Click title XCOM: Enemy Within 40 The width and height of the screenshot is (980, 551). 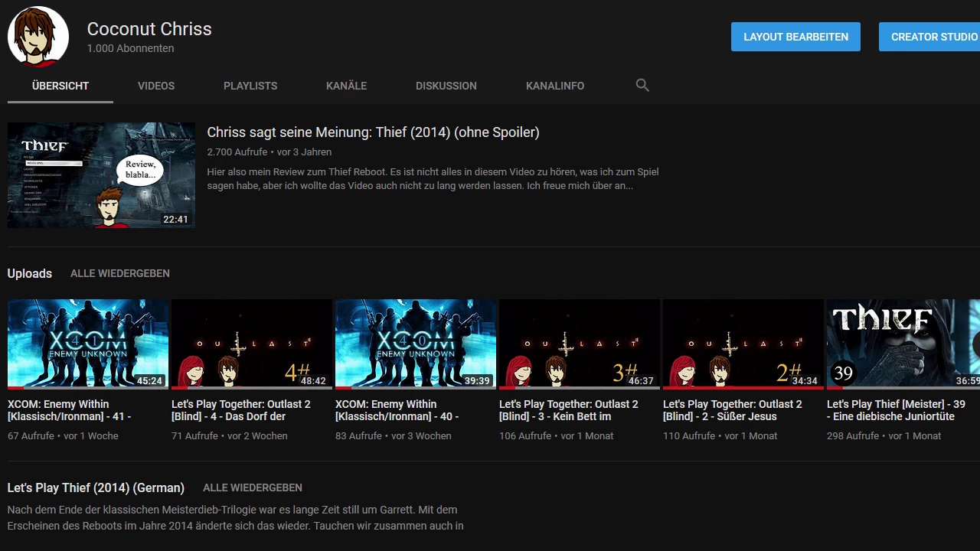coord(397,410)
